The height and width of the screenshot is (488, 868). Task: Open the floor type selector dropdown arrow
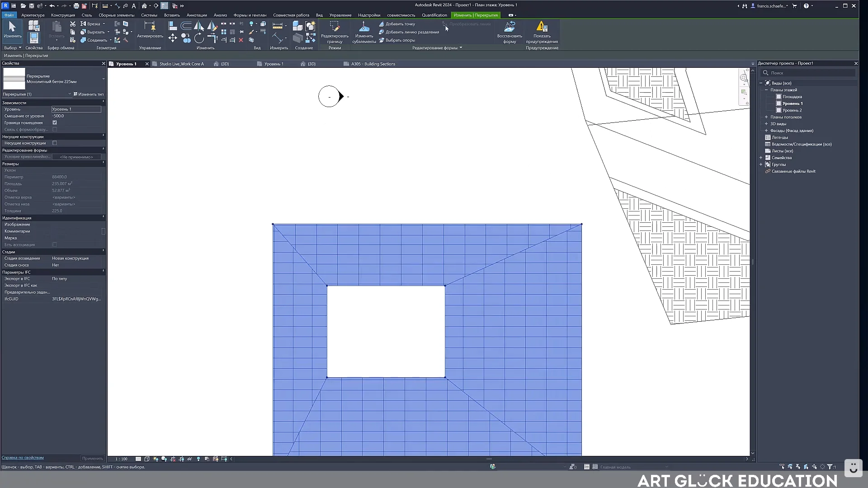click(104, 79)
